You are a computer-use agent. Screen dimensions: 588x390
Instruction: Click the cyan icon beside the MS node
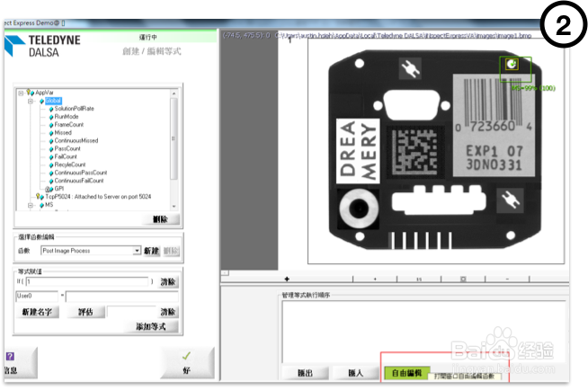coord(41,205)
